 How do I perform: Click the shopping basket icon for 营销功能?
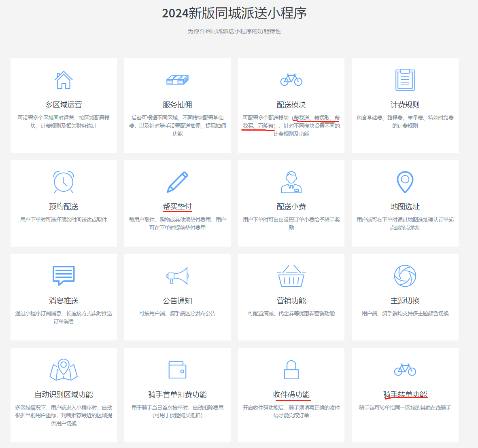291,276
